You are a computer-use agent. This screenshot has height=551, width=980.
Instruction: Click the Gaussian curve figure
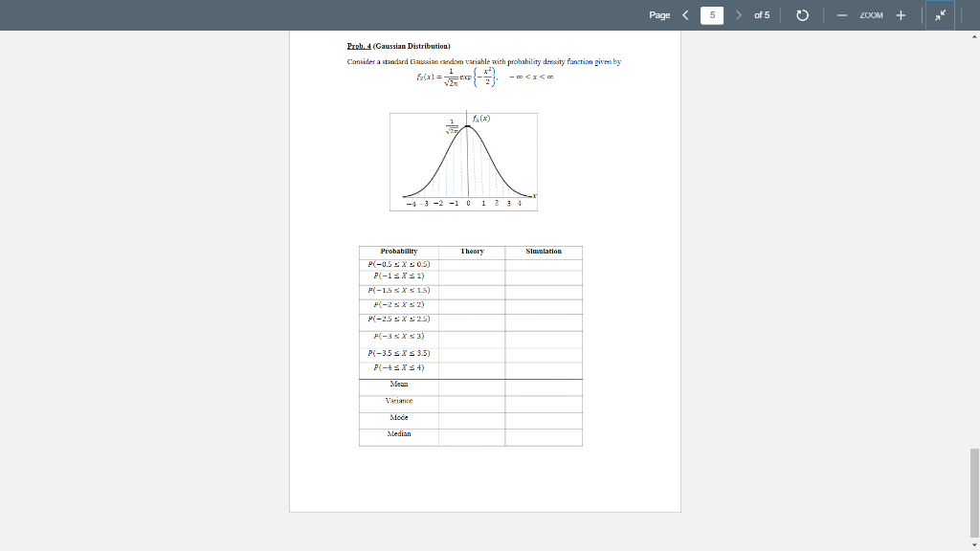(463, 161)
